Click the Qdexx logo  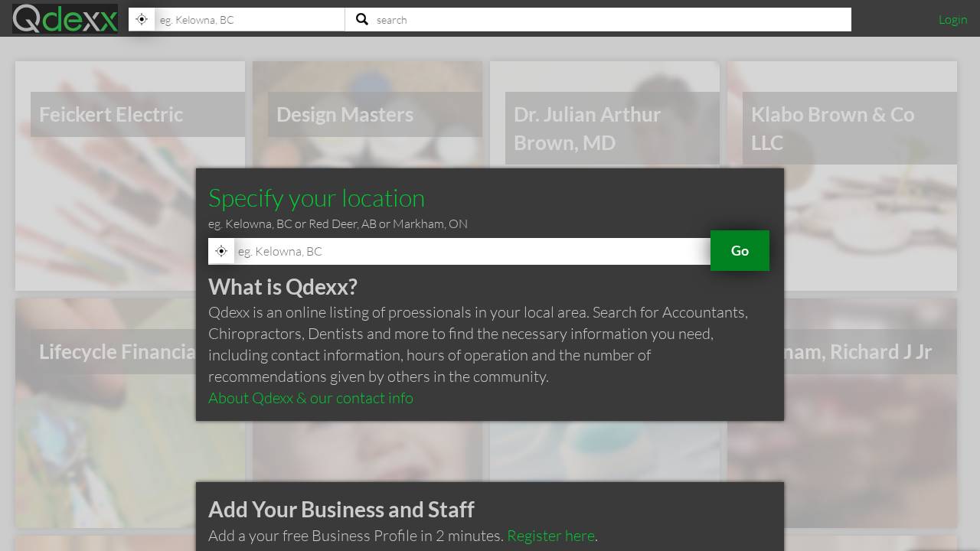pyautogui.click(x=64, y=19)
